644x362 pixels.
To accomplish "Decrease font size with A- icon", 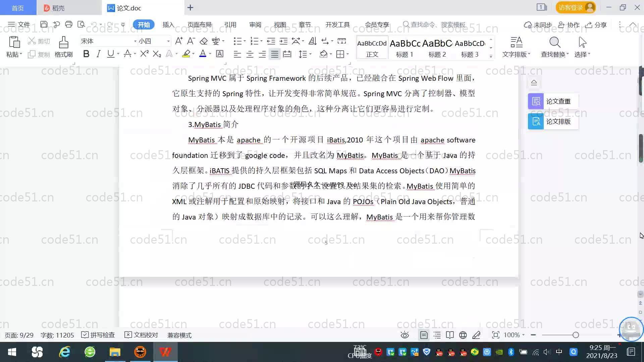I will 191,41.
